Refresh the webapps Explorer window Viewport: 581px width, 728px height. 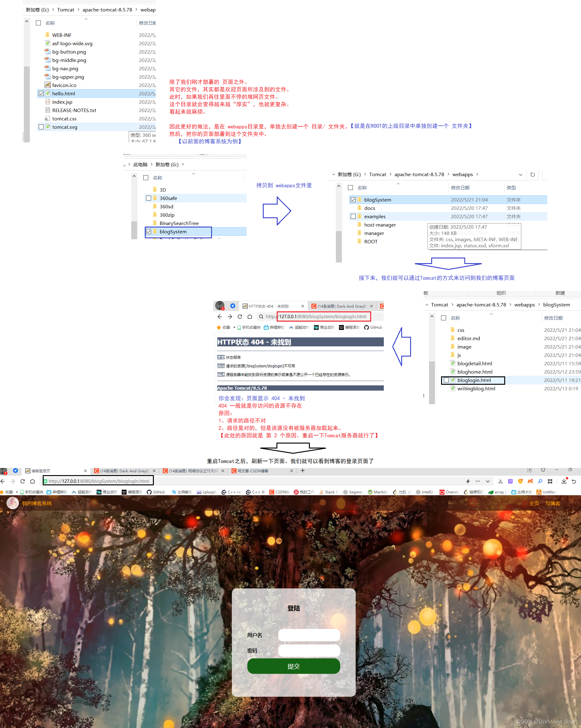[x=533, y=175]
